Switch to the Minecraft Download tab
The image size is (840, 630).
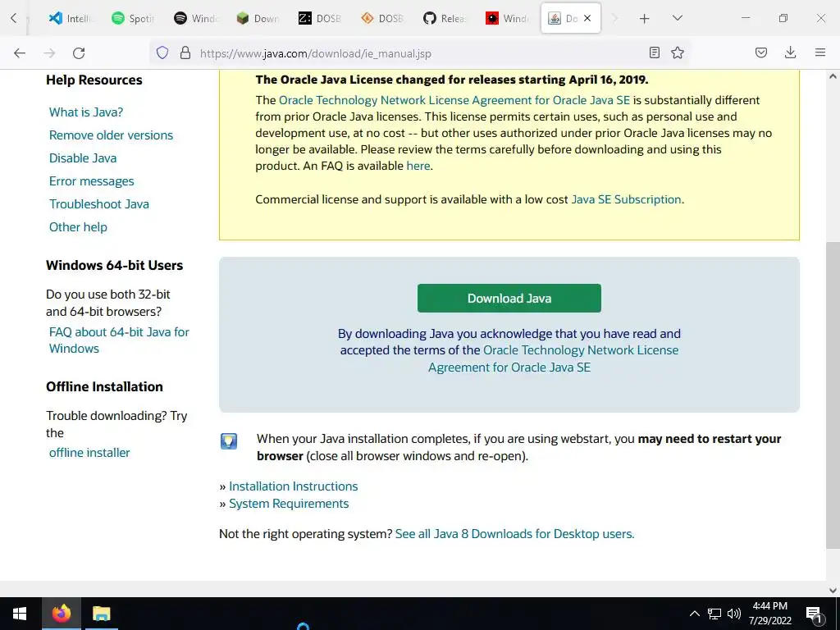[x=257, y=18]
